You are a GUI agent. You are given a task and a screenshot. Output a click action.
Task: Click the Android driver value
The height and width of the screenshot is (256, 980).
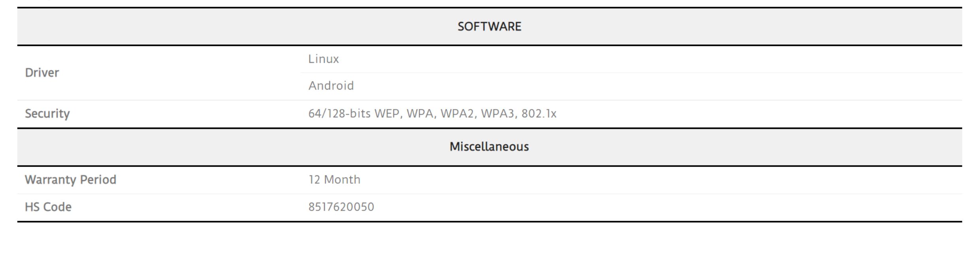(331, 86)
